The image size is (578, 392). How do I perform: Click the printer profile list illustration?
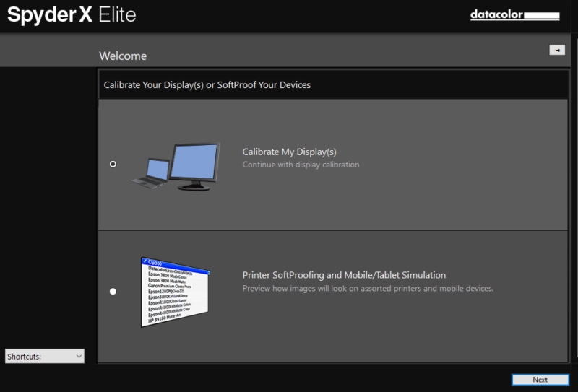(x=175, y=292)
